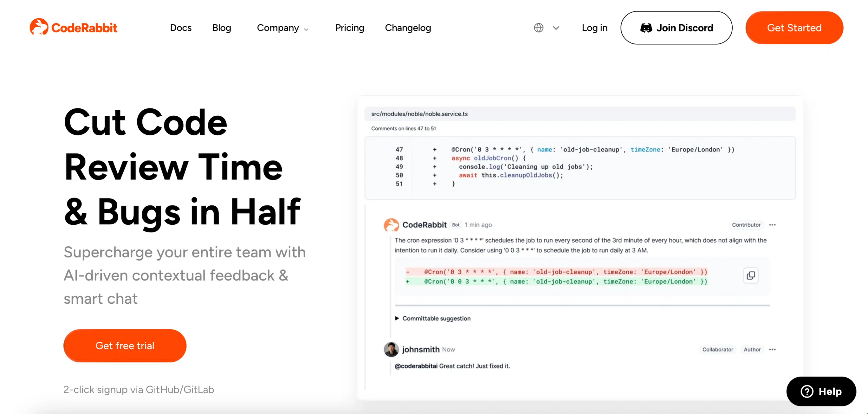Click the Discord icon in Join Discord button
Image resolution: width=868 pixels, height=414 pixels.
click(644, 27)
